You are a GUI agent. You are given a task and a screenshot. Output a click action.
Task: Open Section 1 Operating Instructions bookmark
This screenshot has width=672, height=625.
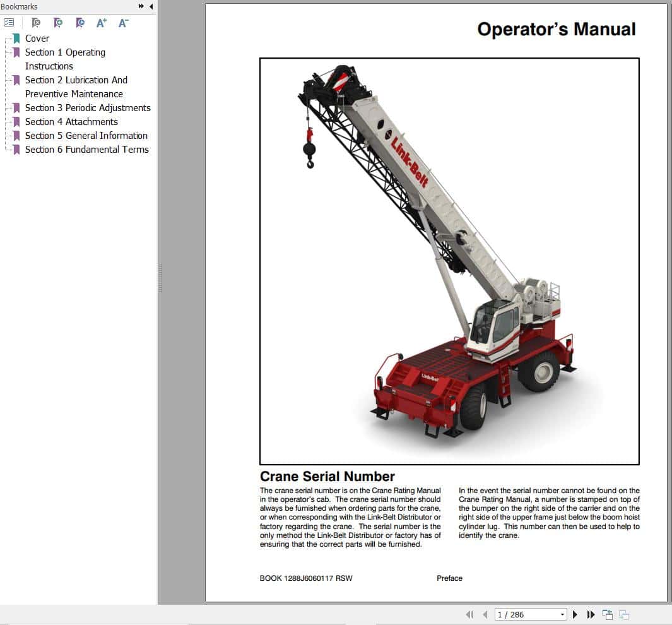[65, 52]
